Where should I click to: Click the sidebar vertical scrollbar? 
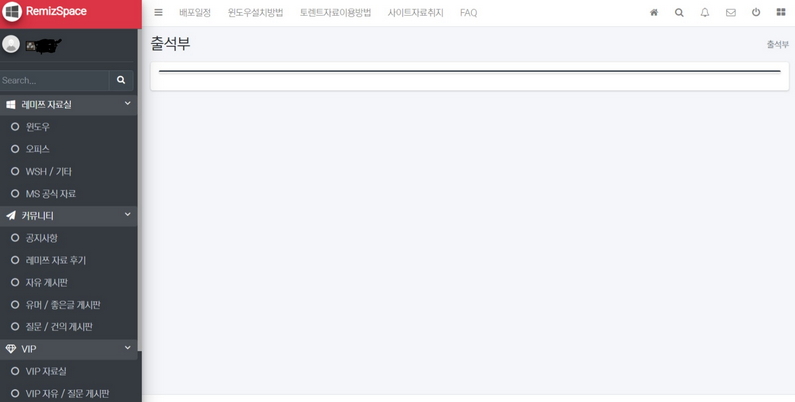coord(139,190)
